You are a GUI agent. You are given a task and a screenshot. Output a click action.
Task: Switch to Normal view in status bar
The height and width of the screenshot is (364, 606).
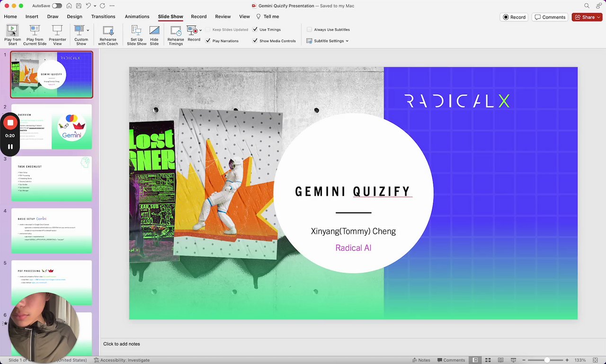pyautogui.click(x=475, y=360)
